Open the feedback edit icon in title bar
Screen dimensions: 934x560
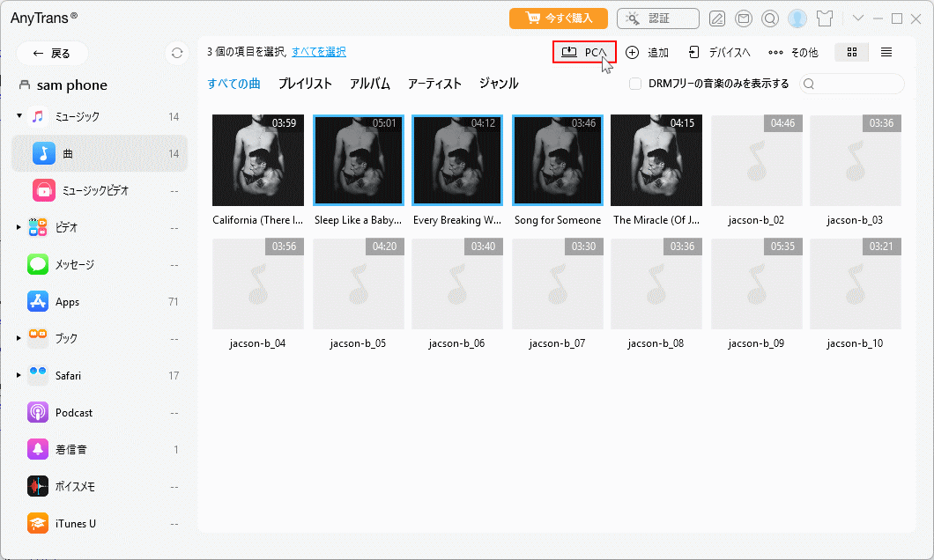click(717, 19)
